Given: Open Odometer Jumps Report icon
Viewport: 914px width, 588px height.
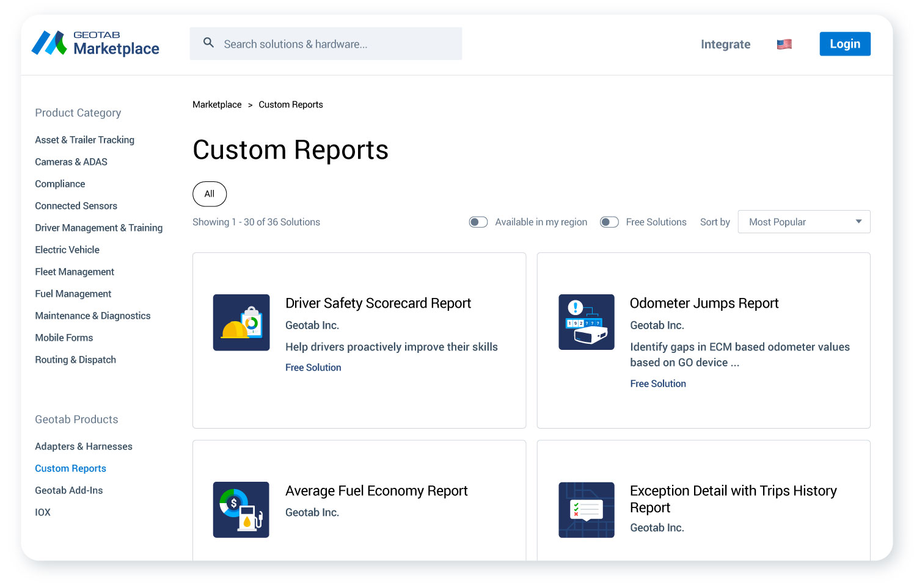Looking at the screenshot, I should tap(587, 322).
